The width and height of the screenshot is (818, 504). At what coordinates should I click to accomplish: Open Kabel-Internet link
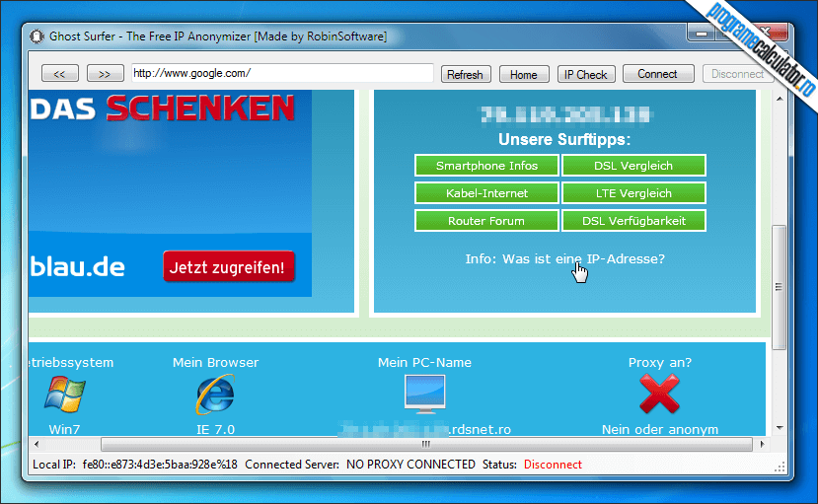(486, 193)
